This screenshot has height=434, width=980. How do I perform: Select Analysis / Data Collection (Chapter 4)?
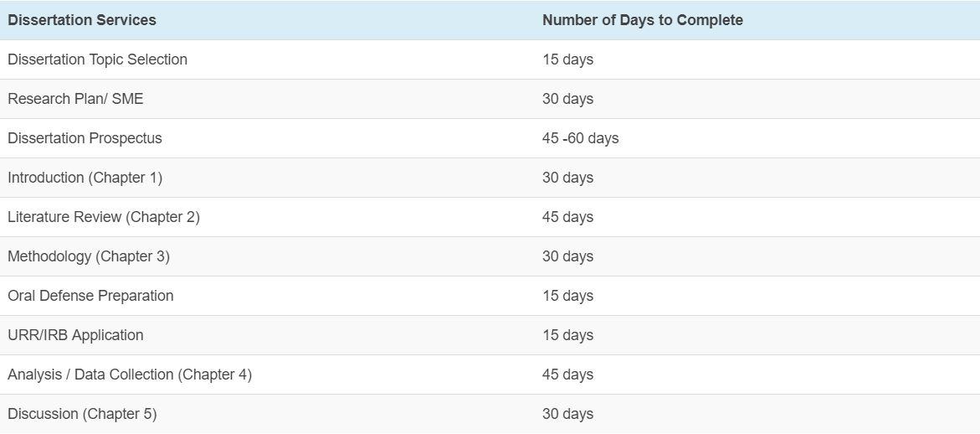[x=130, y=375]
